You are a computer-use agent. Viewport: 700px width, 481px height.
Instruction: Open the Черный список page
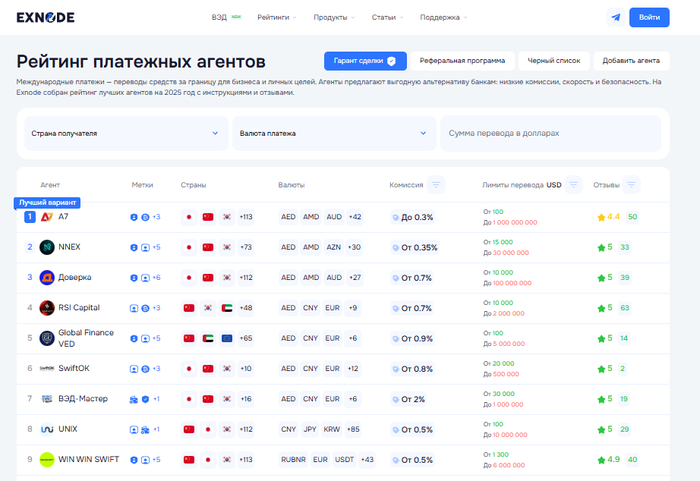(555, 61)
